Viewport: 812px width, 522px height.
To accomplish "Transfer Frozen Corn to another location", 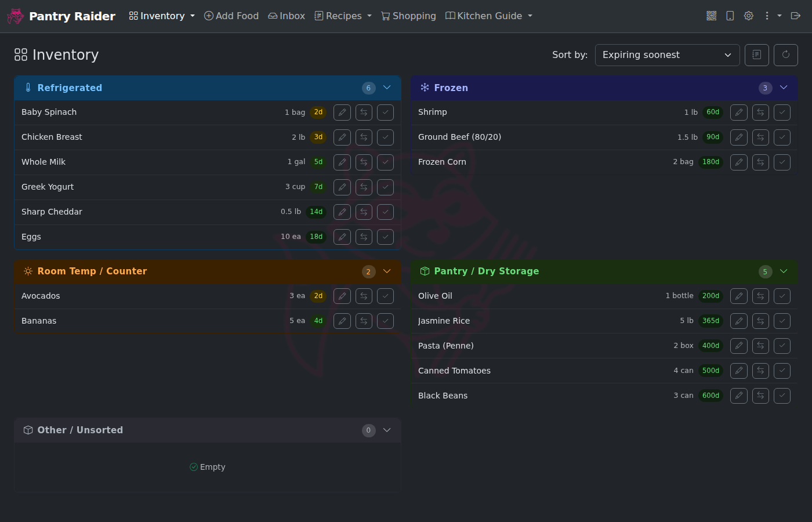I will [760, 162].
